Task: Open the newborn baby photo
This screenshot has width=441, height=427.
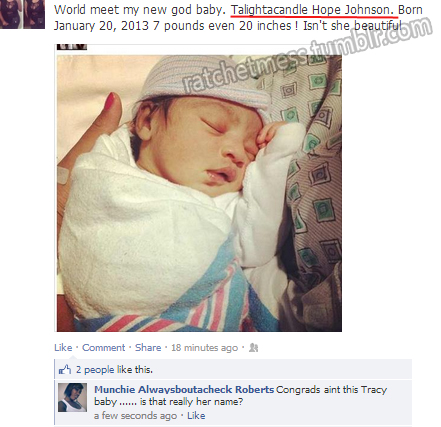Action: coord(199,193)
